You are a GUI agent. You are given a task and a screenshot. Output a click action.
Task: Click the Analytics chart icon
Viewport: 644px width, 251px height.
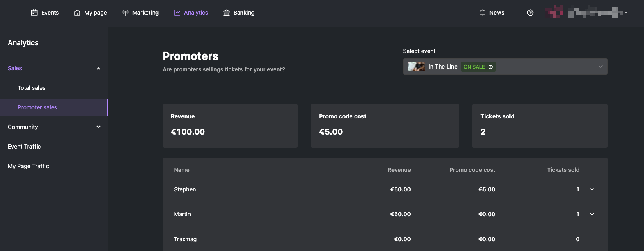pyautogui.click(x=177, y=13)
